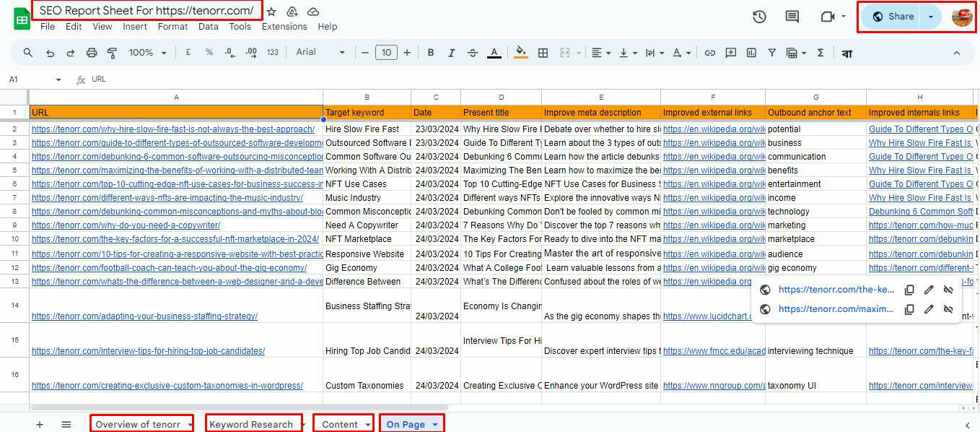The image size is (980, 432).
Task: Select the Paint format tool
Action: pos(112,53)
